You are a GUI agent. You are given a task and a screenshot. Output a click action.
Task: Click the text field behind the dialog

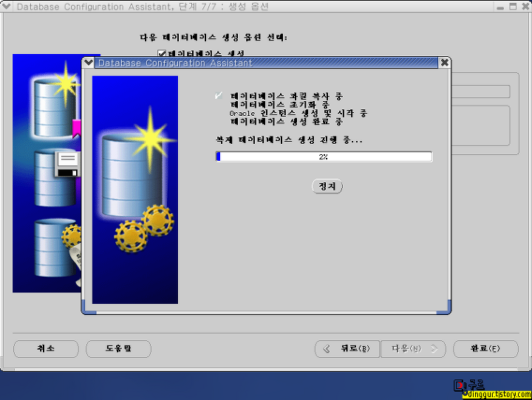tap(480, 92)
